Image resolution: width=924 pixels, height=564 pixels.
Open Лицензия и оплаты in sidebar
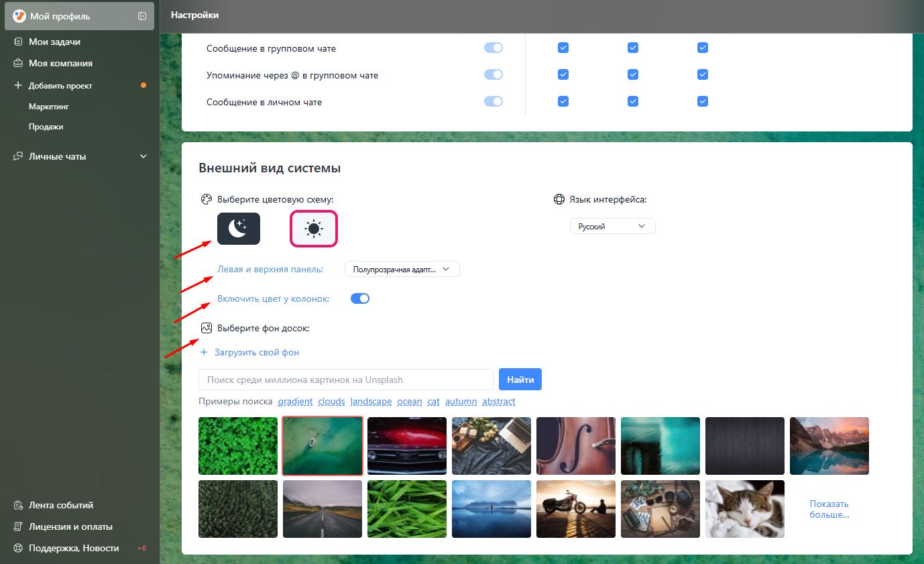click(70, 527)
